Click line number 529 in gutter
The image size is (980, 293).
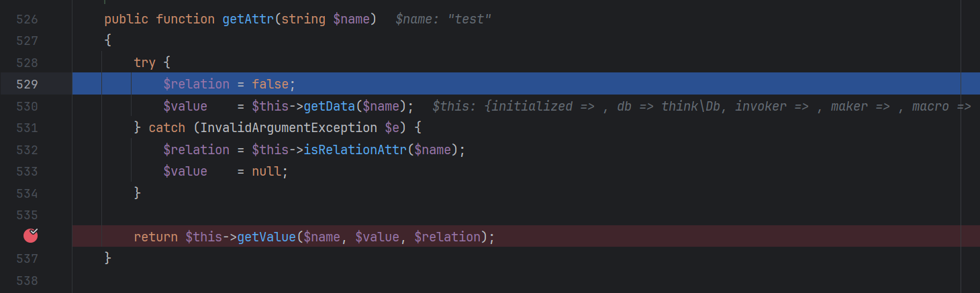pos(28,84)
